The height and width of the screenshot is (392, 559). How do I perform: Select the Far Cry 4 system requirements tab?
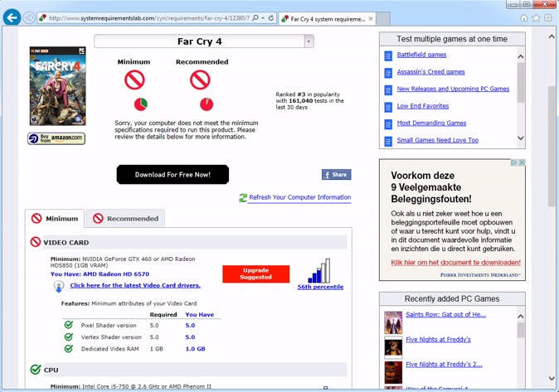click(x=327, y=19)
